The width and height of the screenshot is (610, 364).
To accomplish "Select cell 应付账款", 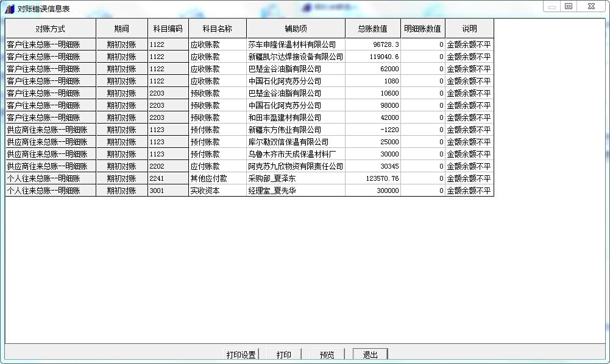I will (218, 166).
